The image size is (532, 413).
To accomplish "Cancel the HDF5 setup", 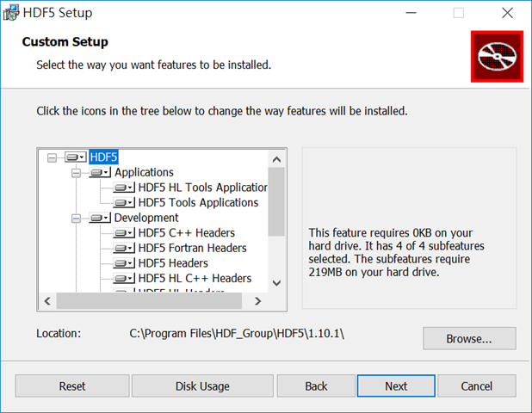I will [x=477, y=385].
